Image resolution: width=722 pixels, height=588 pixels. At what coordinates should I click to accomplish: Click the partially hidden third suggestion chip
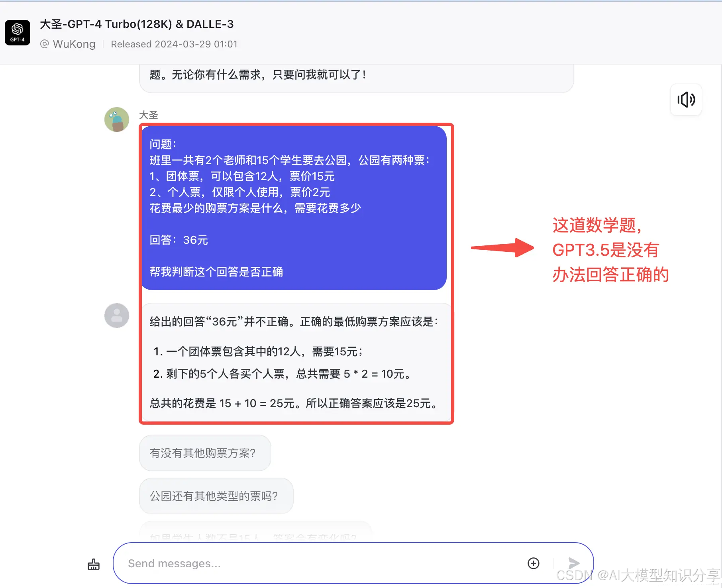pyautogui.click(x=256, y=532)
